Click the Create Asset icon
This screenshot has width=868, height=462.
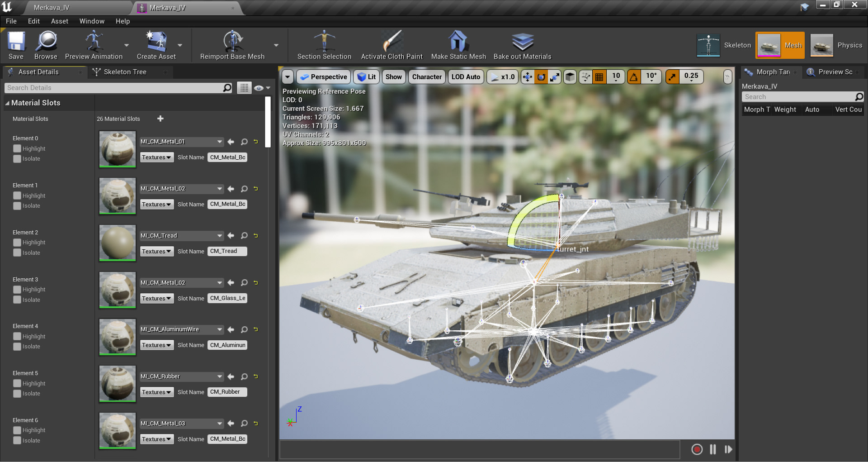click(x=156, y=45)
